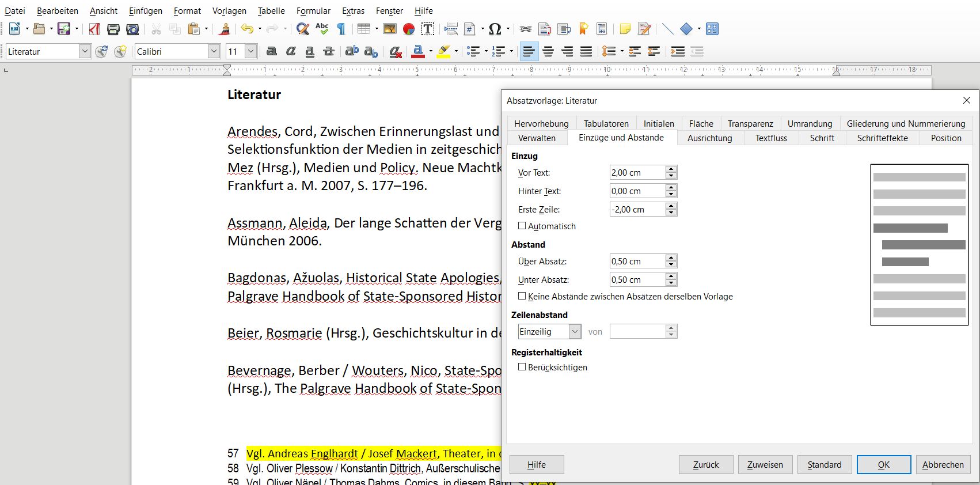Insert a special character with the Omega icon
Screen dimensions: 980x485
click(x=495, y=29)
